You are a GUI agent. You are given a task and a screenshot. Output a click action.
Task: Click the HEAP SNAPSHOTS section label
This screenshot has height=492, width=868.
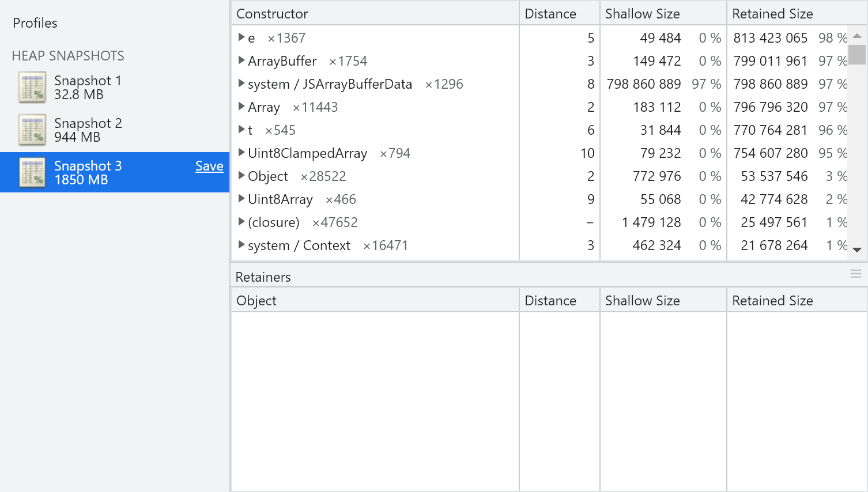pos(68,56)
